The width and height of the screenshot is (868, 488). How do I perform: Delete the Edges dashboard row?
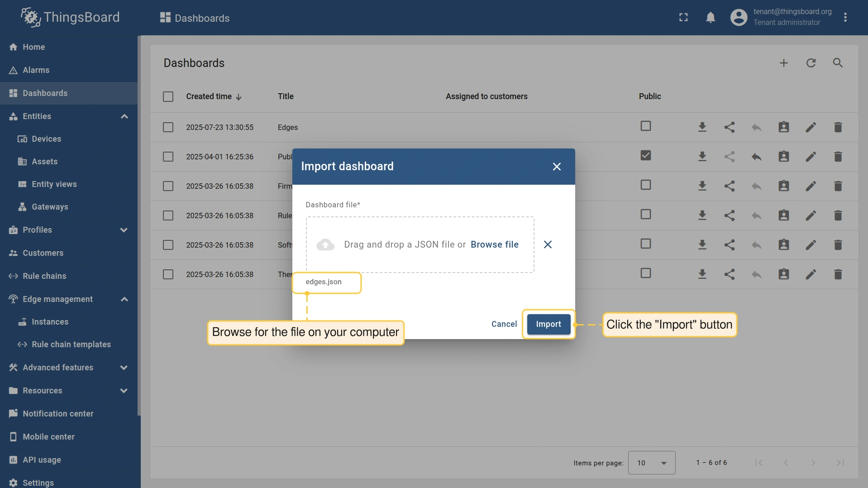pyautogui.click(x=838, y=127)
